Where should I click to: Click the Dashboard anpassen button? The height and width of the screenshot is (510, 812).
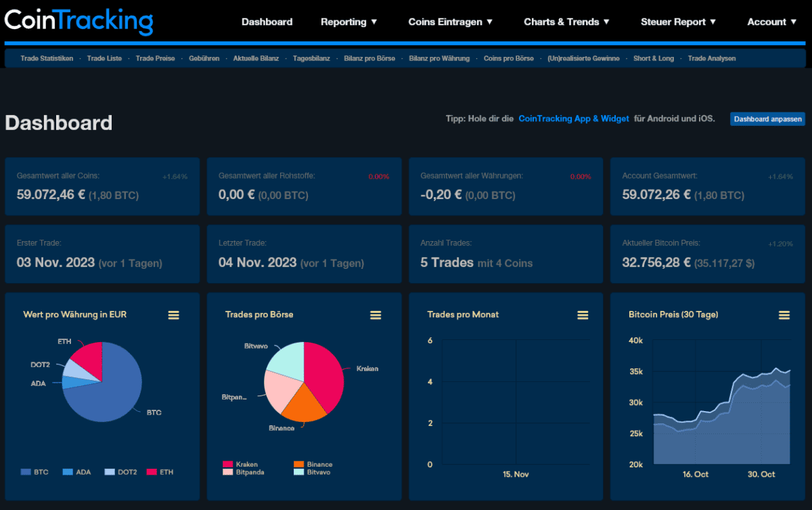coord(767,119)
